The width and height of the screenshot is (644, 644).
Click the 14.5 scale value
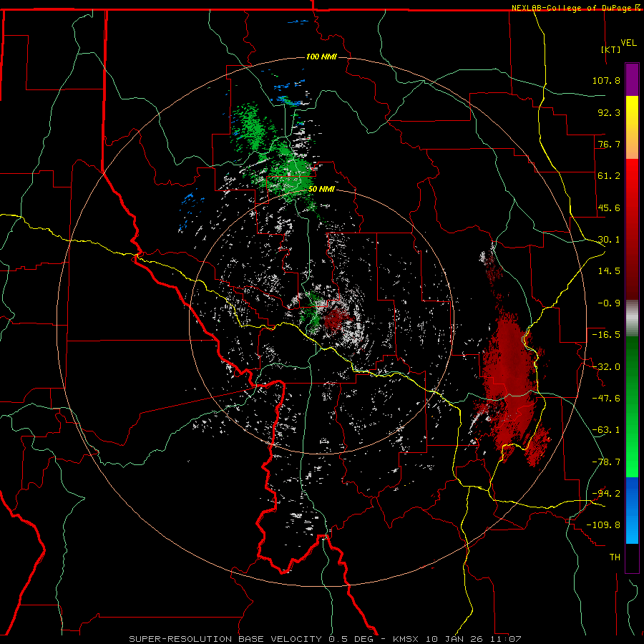[x=609, y=271]
